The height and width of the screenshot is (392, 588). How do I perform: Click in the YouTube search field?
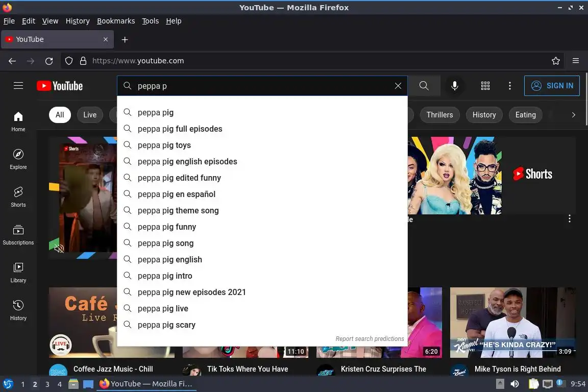click(x=262, y=86)
